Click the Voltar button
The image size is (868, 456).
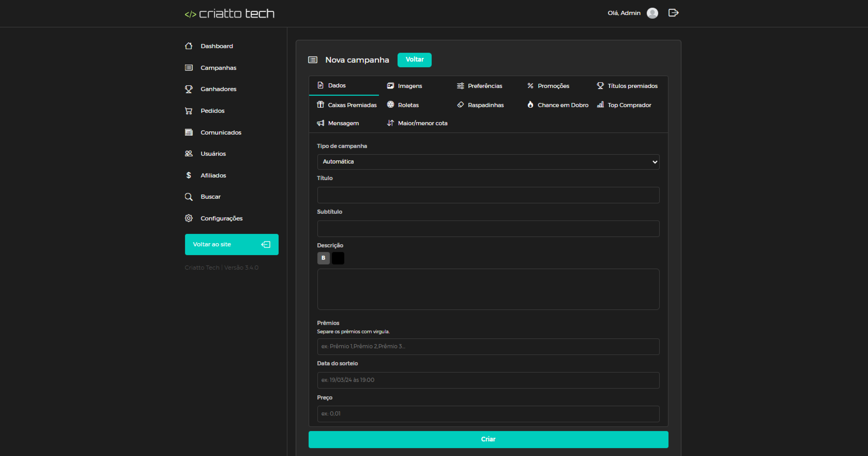[x=414, y=60]
